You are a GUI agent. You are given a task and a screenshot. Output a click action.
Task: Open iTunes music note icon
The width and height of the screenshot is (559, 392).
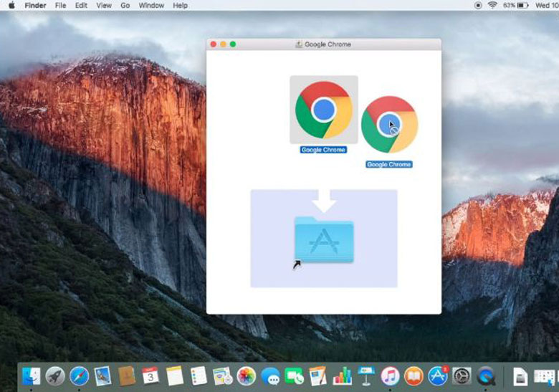pyautogui.click(x=390, y=376)
